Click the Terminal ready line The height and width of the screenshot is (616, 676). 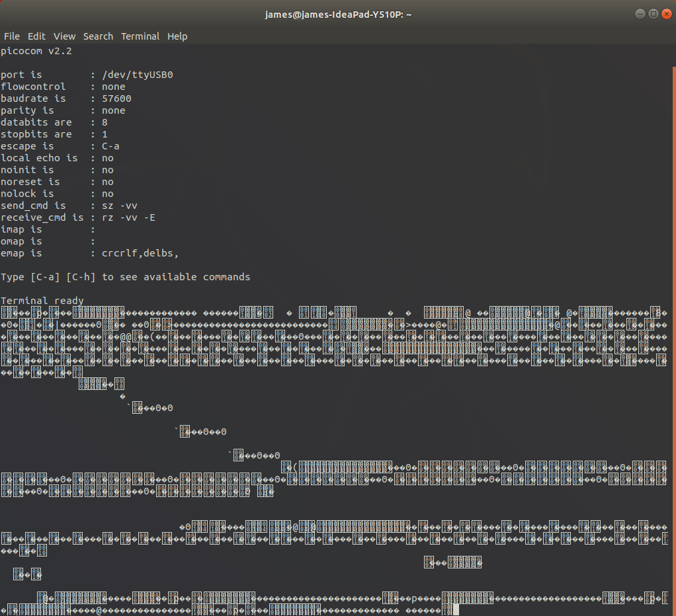click(42, 301)
